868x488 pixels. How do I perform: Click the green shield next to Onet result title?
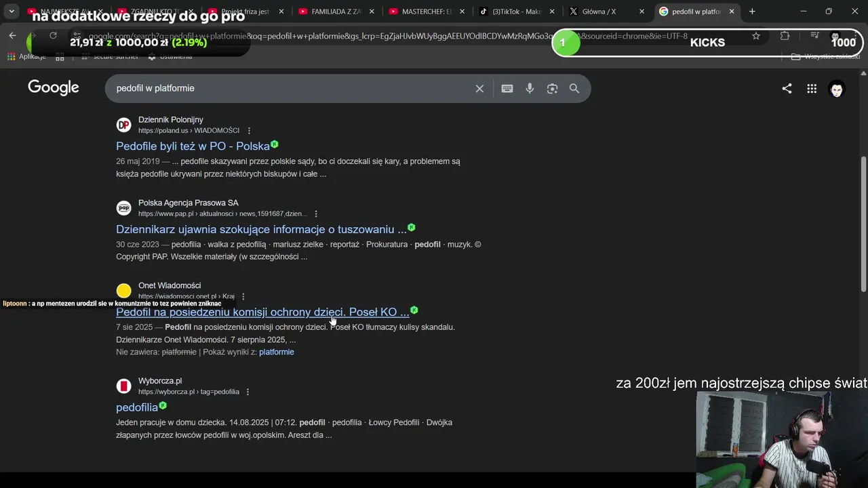tap(414, 310)
